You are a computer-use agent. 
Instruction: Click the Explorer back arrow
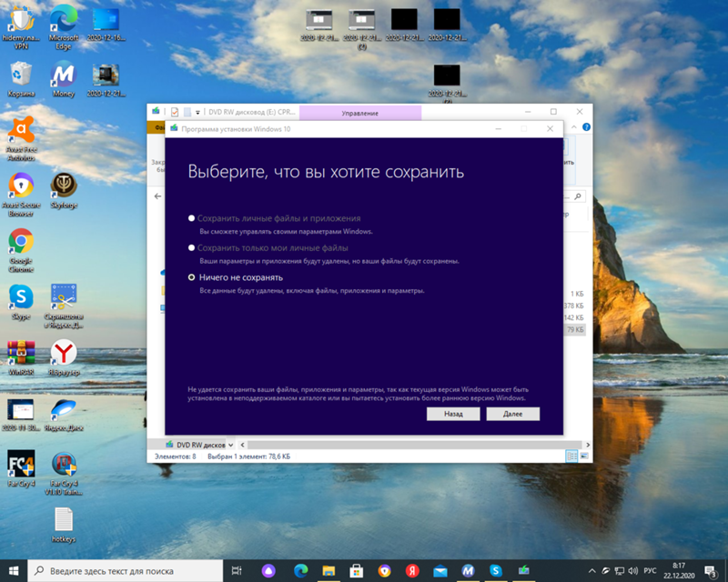coord(157,196)
